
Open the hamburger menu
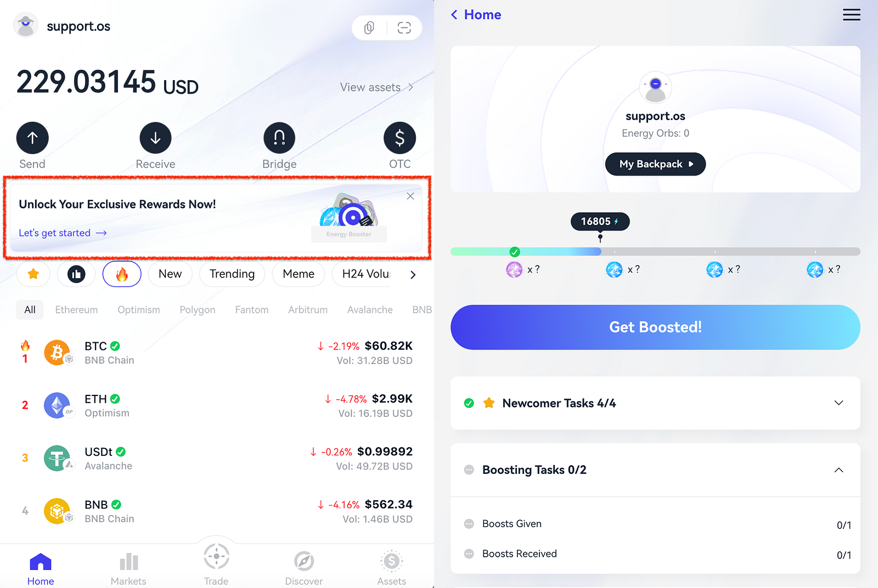point(851,15)
